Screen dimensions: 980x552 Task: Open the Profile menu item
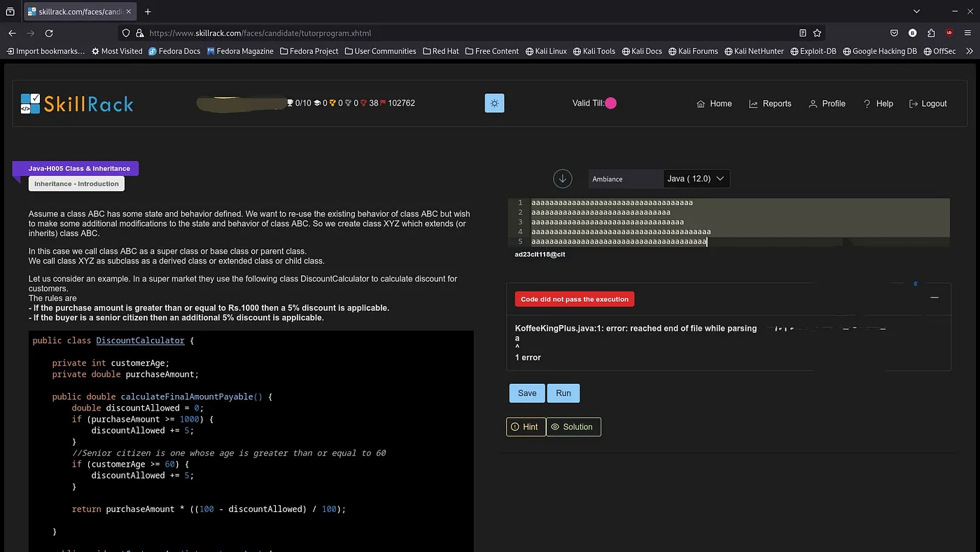pyautogui.click(x=827, y=104)
